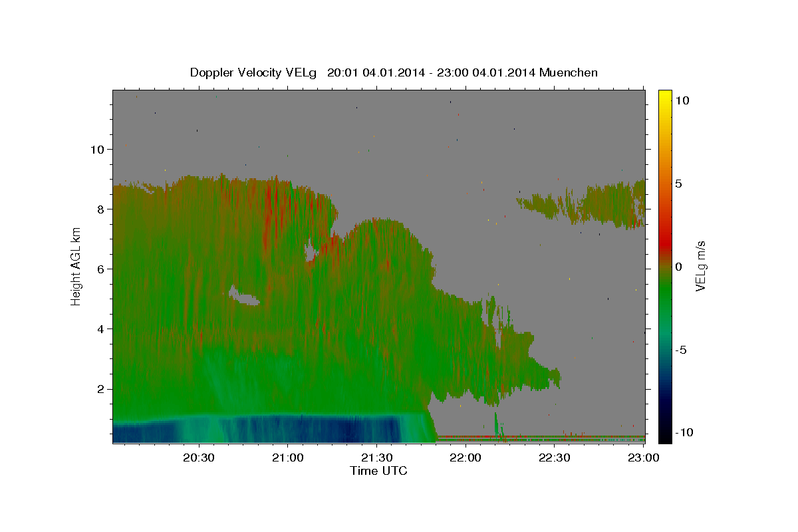Viewport: 798px width, 532px height.
Task: Click the height tick label 10
Action: click(x=97, y=149)
